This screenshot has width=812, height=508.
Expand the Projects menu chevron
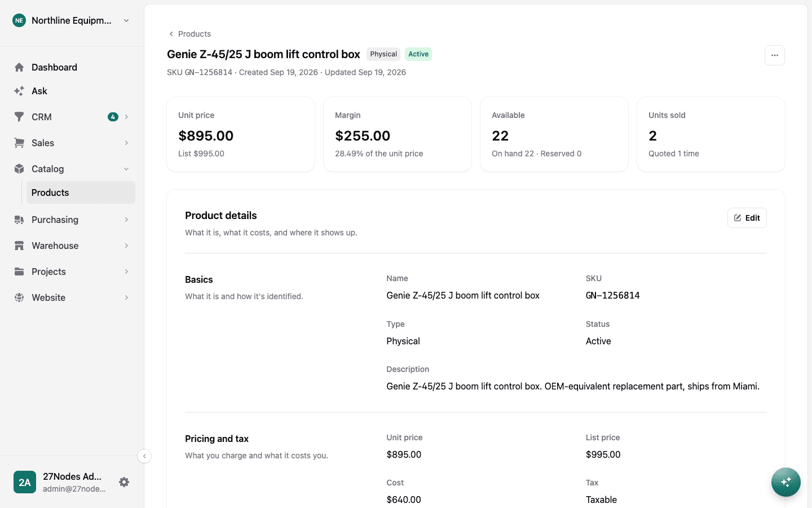pyautogui.click(x=126, y=271)
